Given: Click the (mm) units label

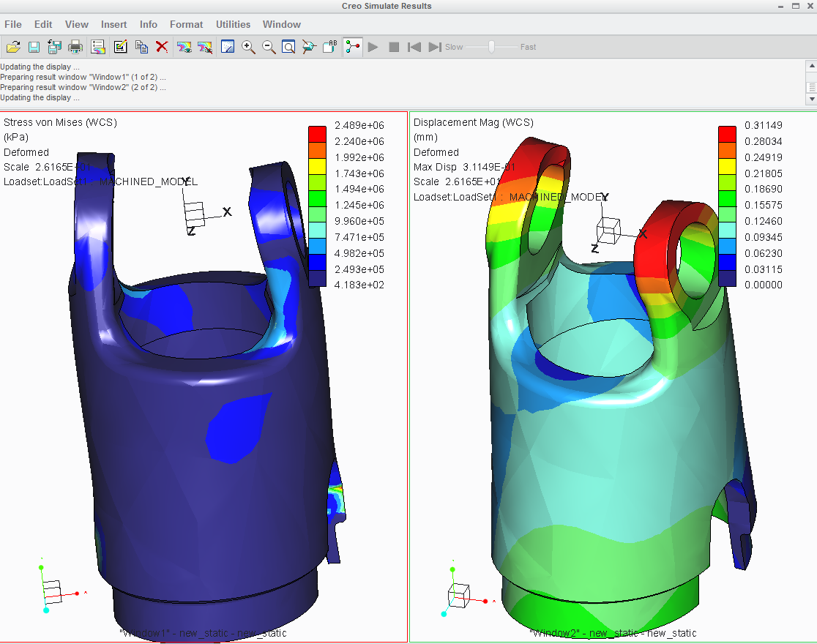Looking at the screenshot, I should pos(425,137).
